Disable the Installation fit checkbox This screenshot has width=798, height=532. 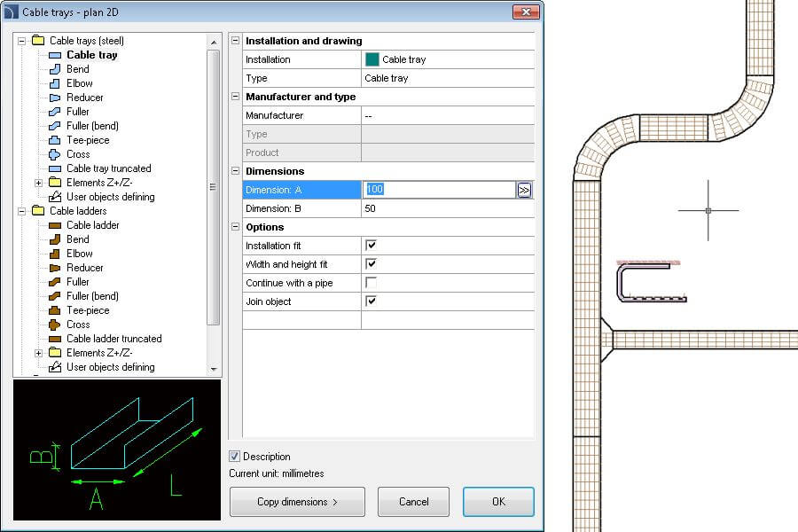[372, 245]
